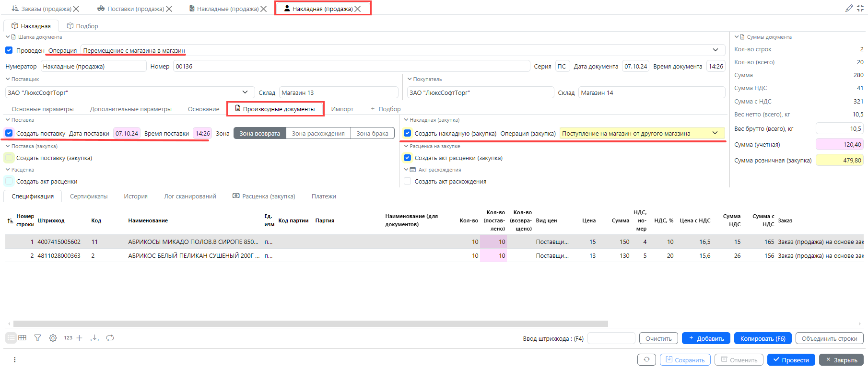Open the three-dot more options menu
The width and height of the screenshot is (868, 370).
click(15, 359)
